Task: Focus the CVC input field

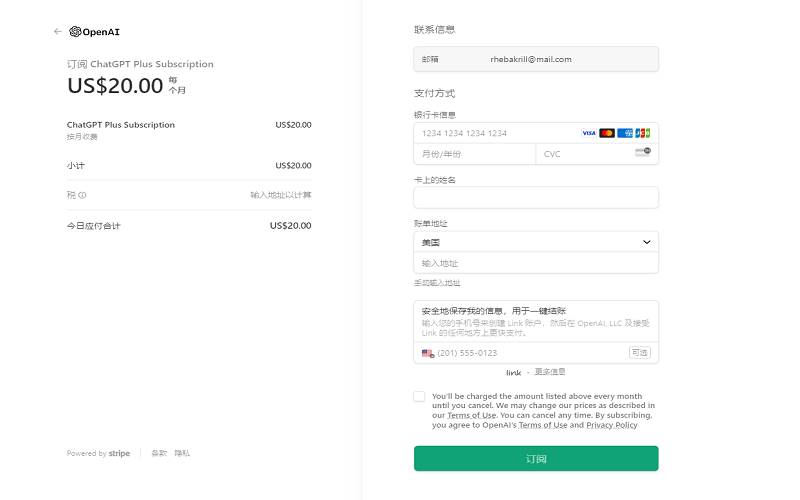Action: [x=597, y=154]
